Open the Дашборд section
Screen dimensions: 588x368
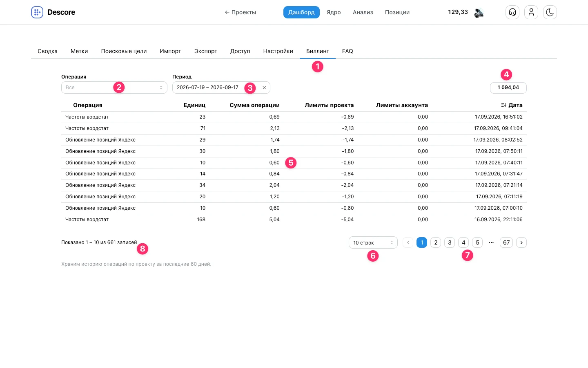pos(301,12)
